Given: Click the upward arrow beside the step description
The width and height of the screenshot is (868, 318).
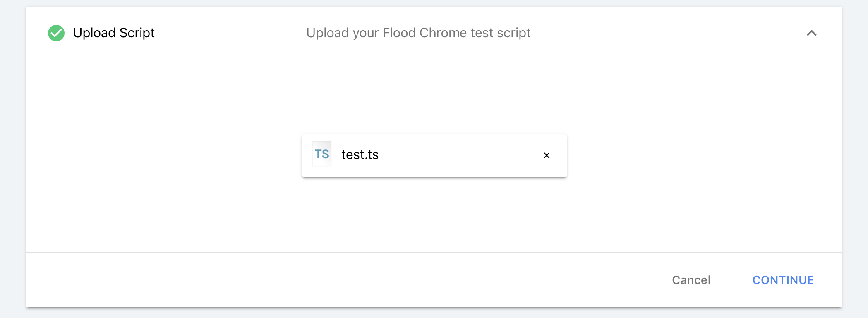Looking at the screenshot, I should pos(811,33).
